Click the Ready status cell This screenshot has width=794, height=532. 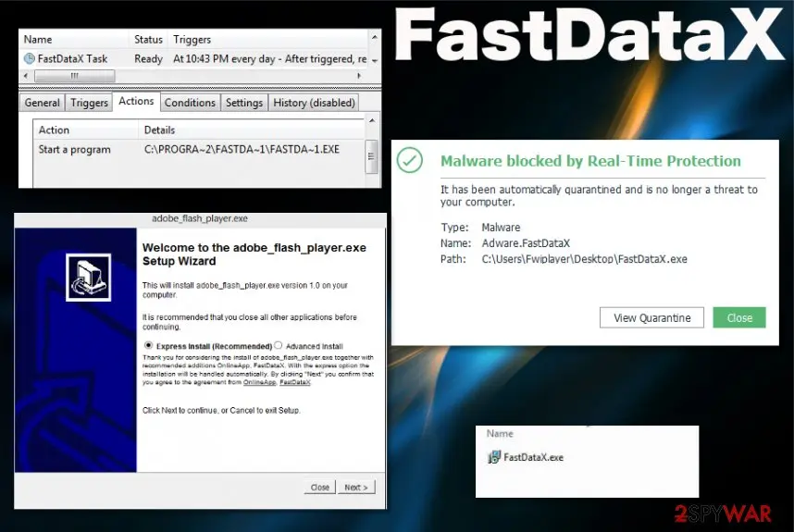[148, 58]
